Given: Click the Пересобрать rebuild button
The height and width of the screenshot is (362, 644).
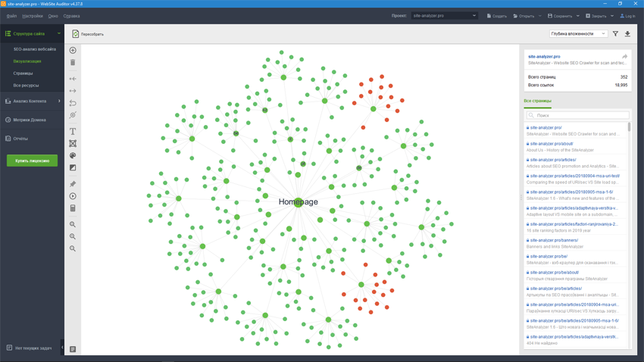Looking at the screenshot, I should click(87, 34).
